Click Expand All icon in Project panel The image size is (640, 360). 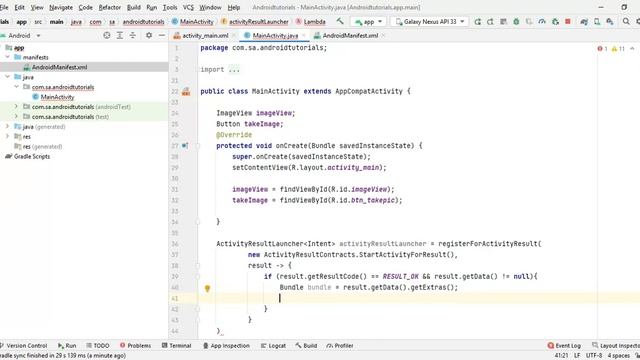point(120,36)
